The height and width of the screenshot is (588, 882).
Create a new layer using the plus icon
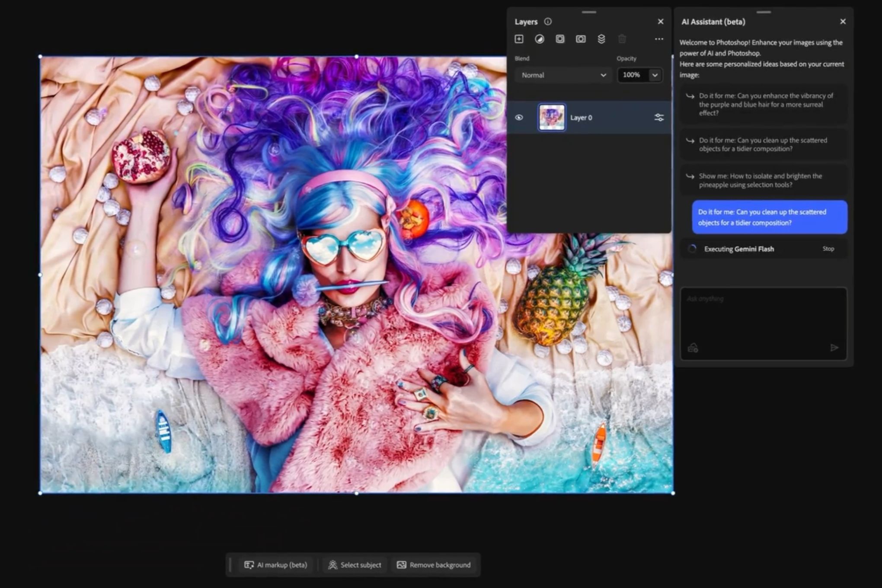point(518,39)
